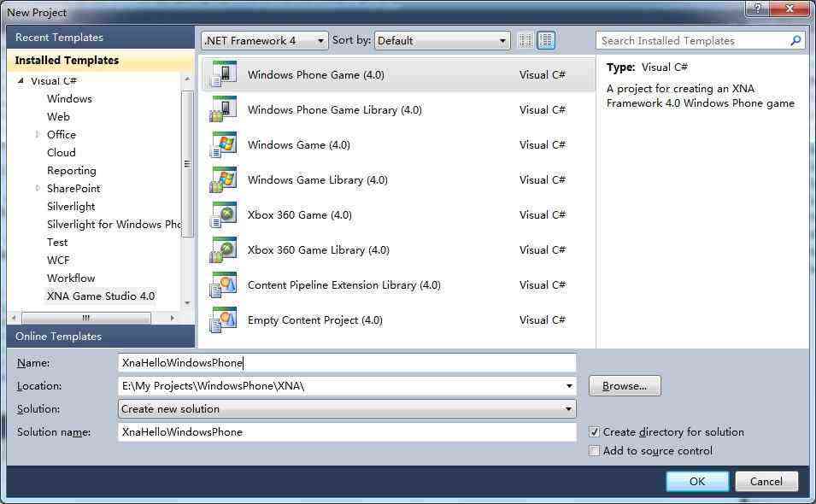Click the Name text field
816x504 pixels.
coord(347,363)
